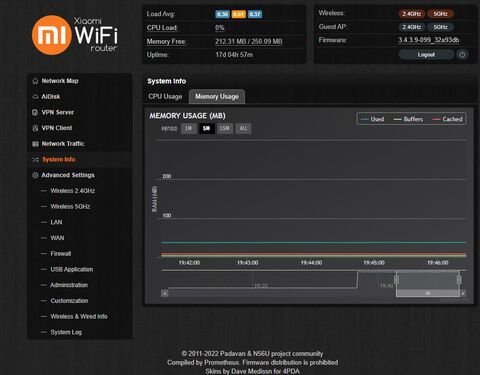Screen dimensions: 480x375
Task: Log out with the Logout button
Action: [426, 54]
